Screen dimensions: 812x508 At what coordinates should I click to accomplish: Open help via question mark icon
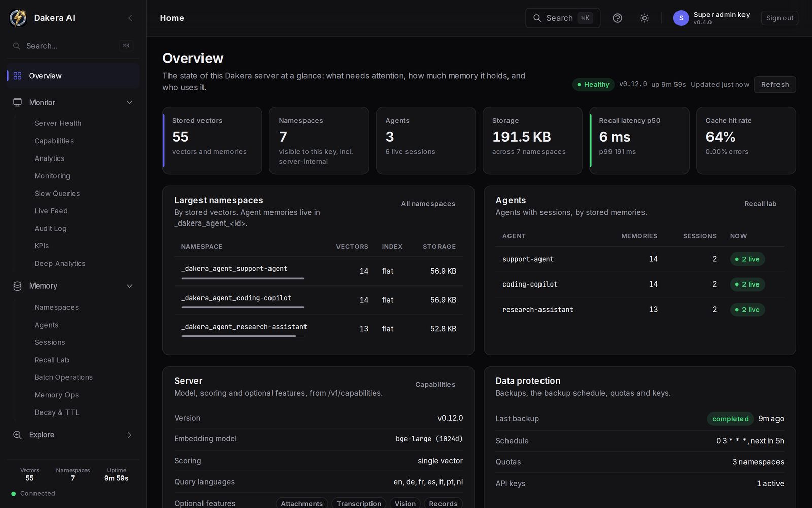tap(617, 18)
